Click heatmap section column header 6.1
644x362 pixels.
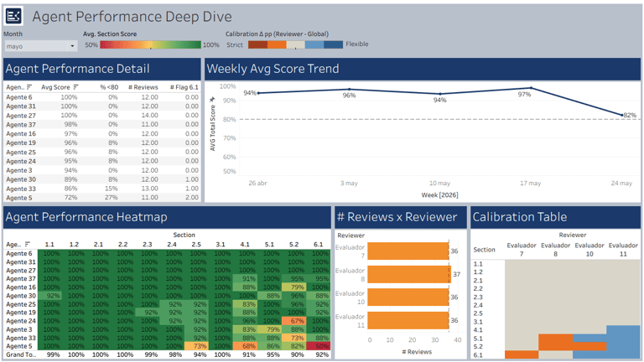(319, 244)
